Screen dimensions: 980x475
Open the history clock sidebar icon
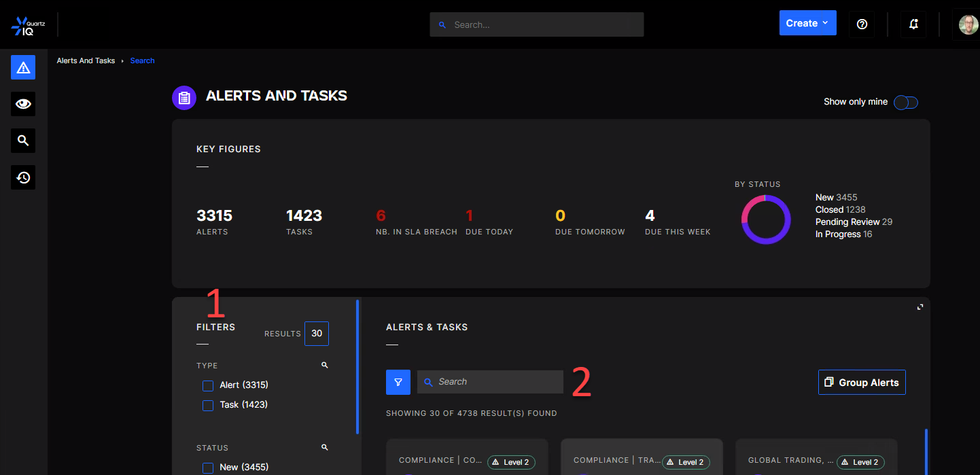click(23, 177)
